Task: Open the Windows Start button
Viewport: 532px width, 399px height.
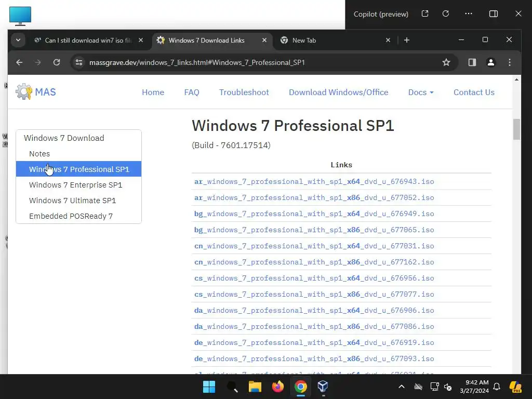Action: pyautogui.click(x=209, y=387)
